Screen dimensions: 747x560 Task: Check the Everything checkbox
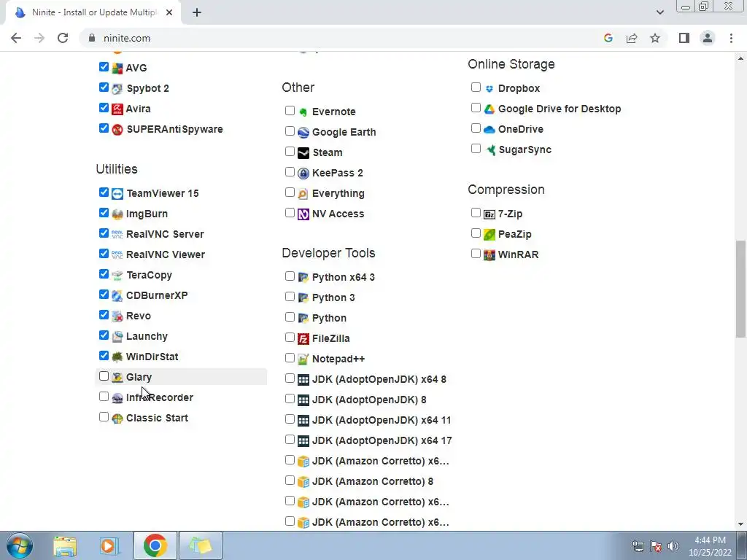click(290, 192)
